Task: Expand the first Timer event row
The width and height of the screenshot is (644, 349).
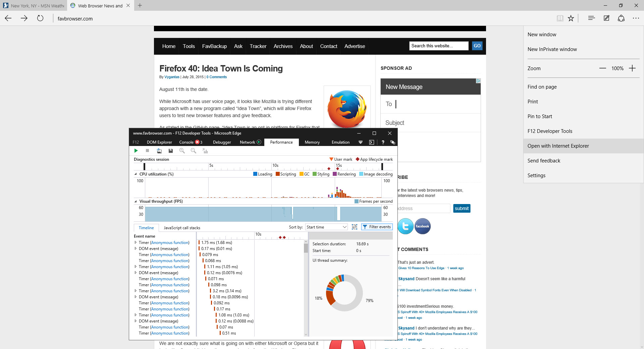Action: pos(136,243)
